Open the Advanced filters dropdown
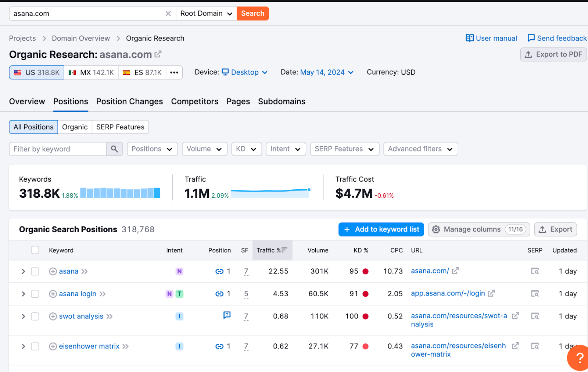 (x=420, y=149)
